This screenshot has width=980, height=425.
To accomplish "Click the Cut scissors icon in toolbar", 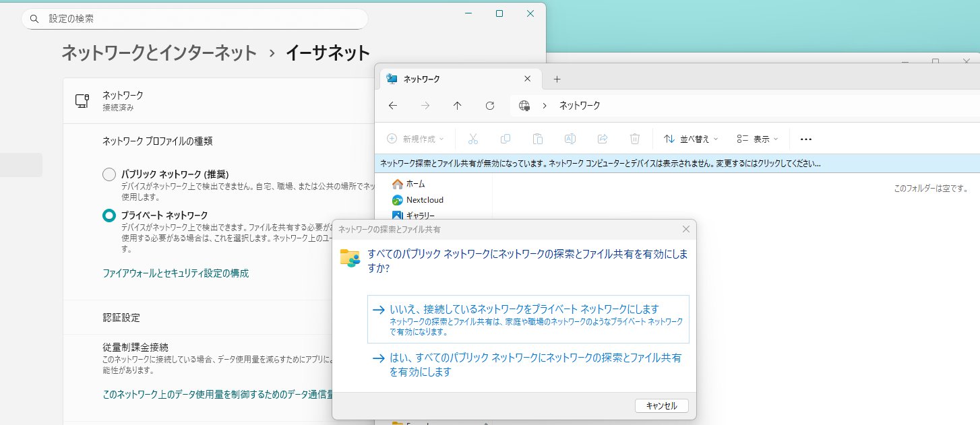I will [472, 139].
